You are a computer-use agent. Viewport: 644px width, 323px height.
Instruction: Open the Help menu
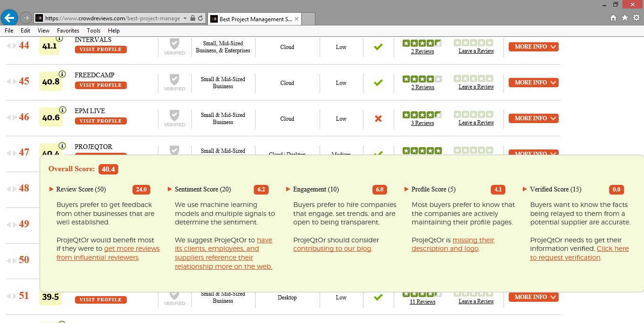(x=114, y=31)
